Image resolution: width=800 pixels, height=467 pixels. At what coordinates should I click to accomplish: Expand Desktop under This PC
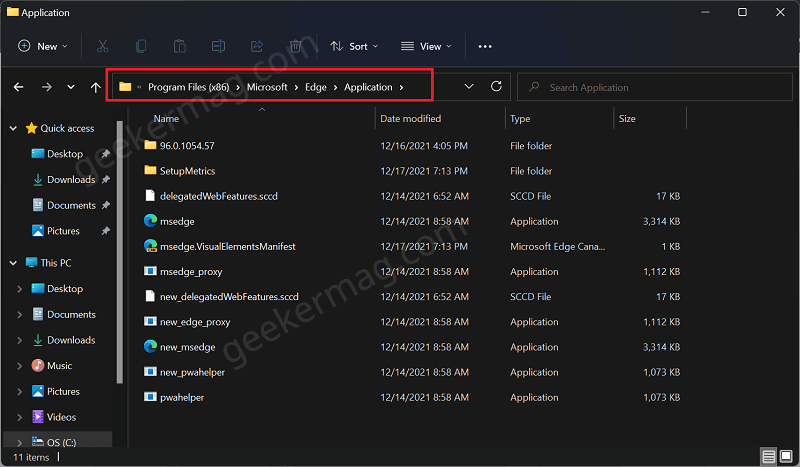click(x=19, y=289)
